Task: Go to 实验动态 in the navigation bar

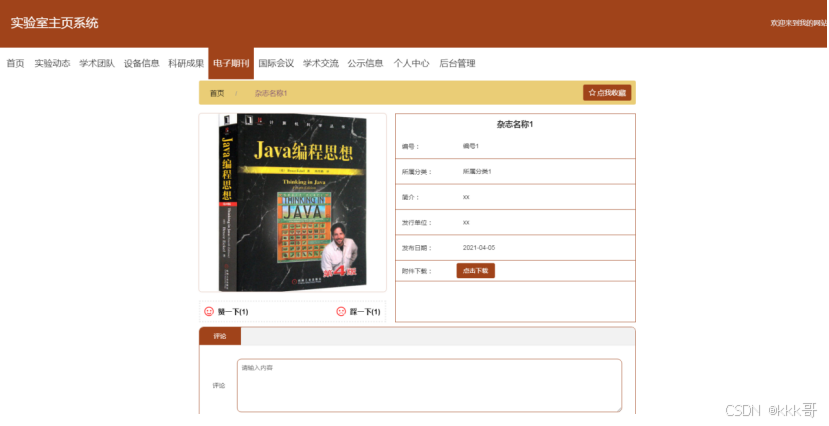Action: click(52, 63)
